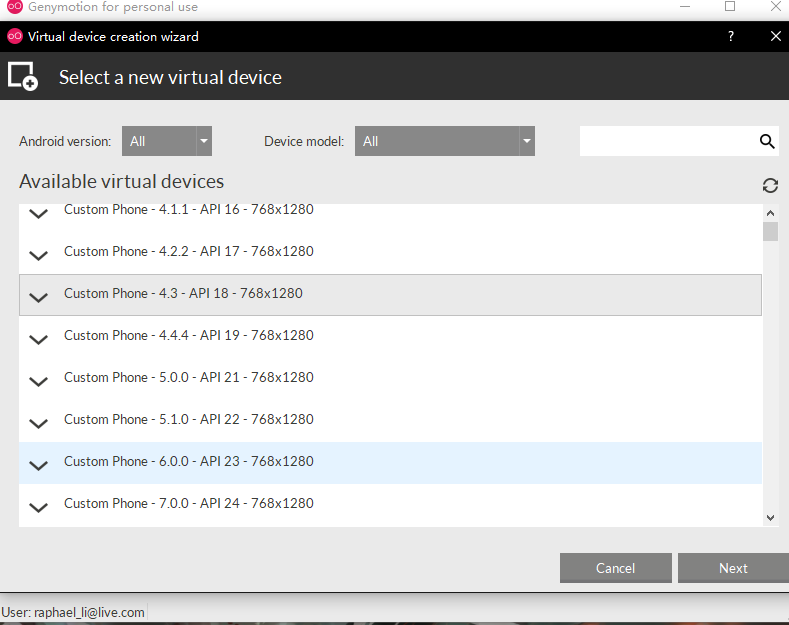Screen dimensions: 789x625
Task: Click the Cancel button
Action: (615, 568)
